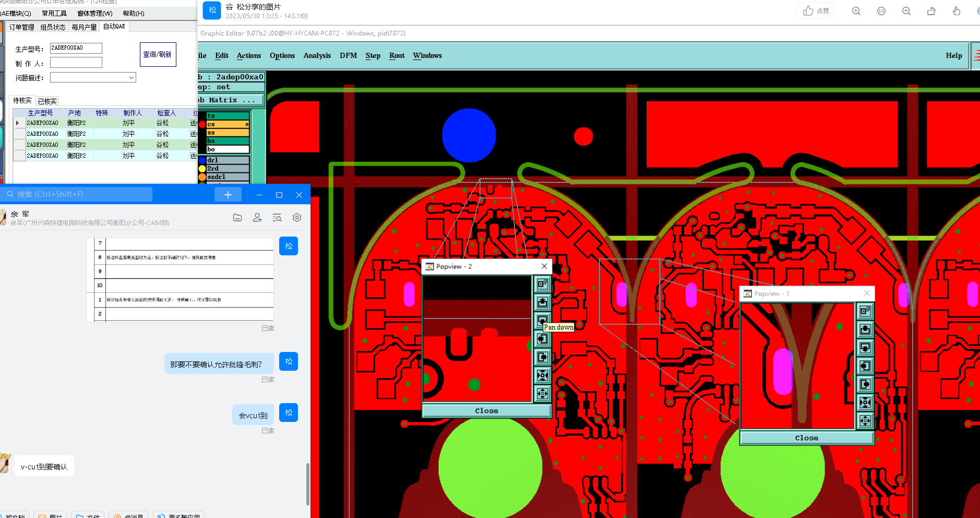Select the drl layer row
This screenshot has height=518, width=980.
pyautogui.click(x=228, y=160)
